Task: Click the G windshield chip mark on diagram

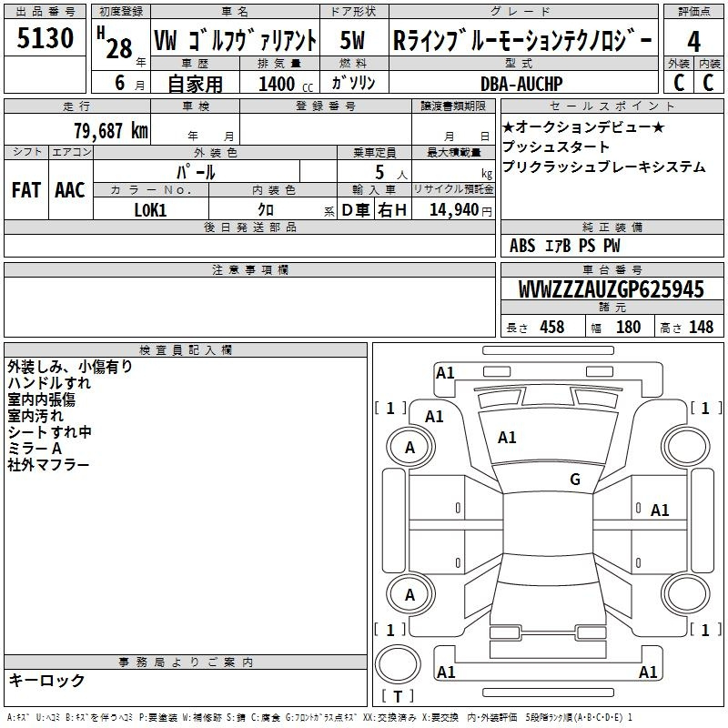Action: click(575, 480)
